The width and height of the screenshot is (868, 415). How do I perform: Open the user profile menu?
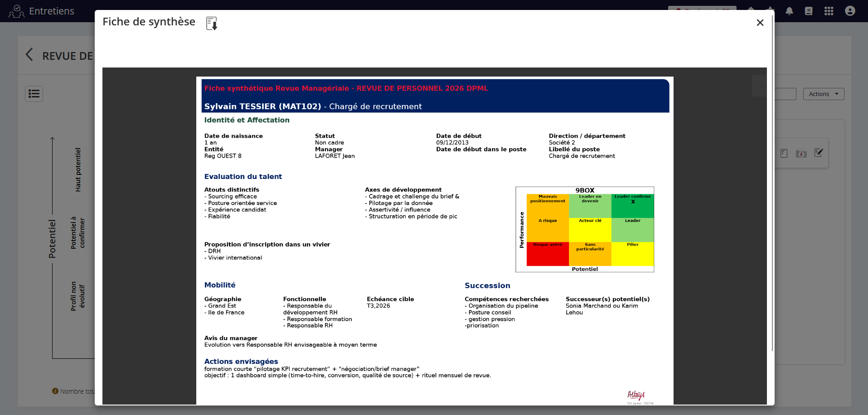(850, 11)
